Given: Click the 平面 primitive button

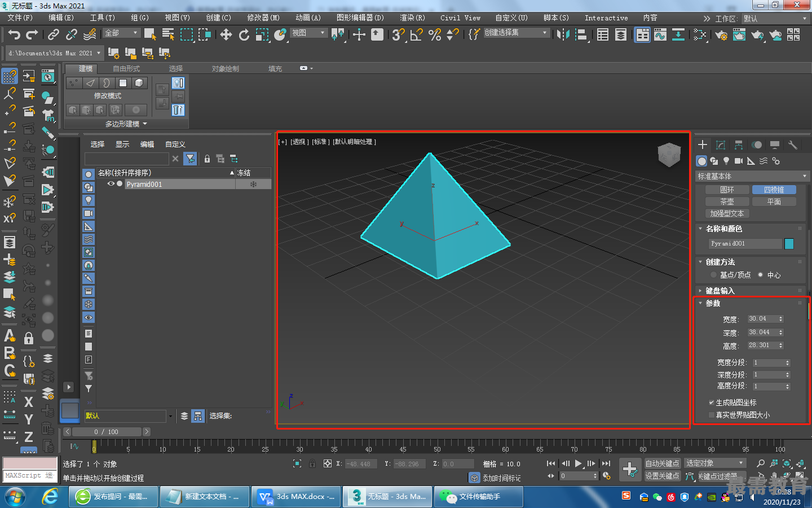Looking at the screenshot, I should [774, 202].
